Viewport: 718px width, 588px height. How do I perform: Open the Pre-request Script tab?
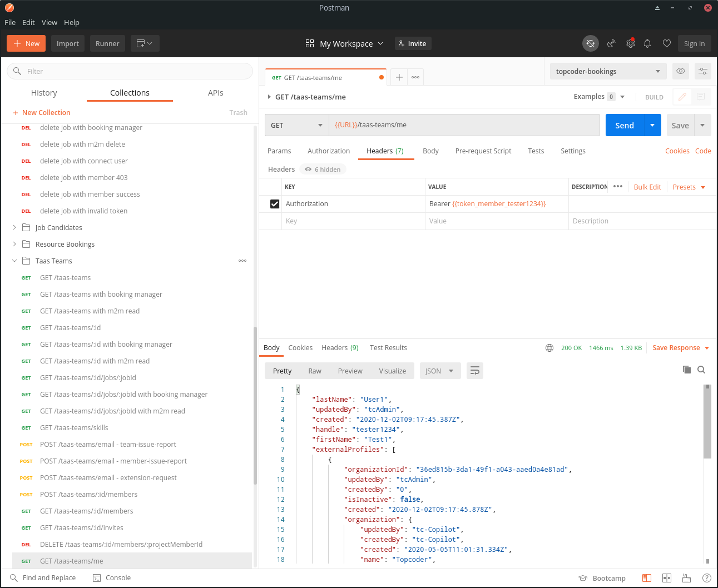[483, 151]
